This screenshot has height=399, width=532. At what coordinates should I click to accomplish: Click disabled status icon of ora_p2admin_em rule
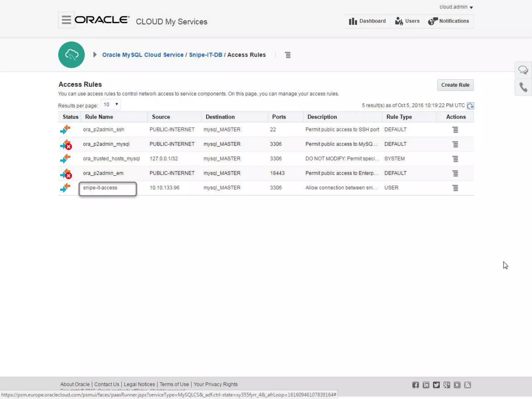coord(66,174)
